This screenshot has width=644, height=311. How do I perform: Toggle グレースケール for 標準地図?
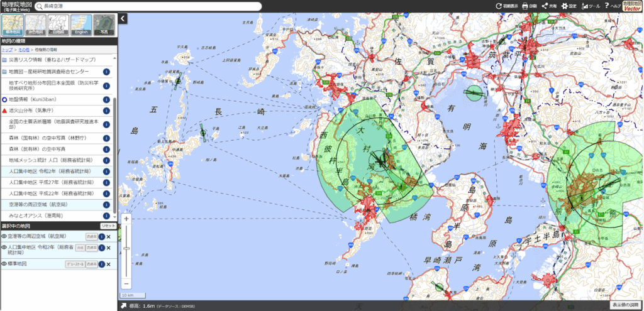point(74,265)
